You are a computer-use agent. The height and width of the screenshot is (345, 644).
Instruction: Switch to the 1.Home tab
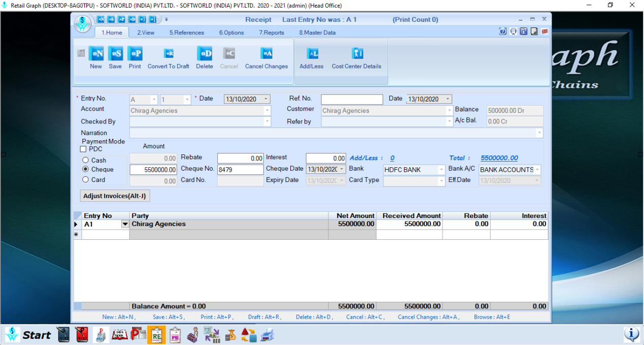pyautogui.click(x=112, y=33)
